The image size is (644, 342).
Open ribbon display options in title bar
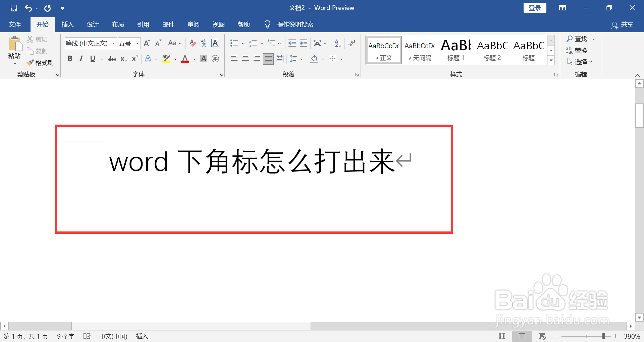(x=562, y=8)
